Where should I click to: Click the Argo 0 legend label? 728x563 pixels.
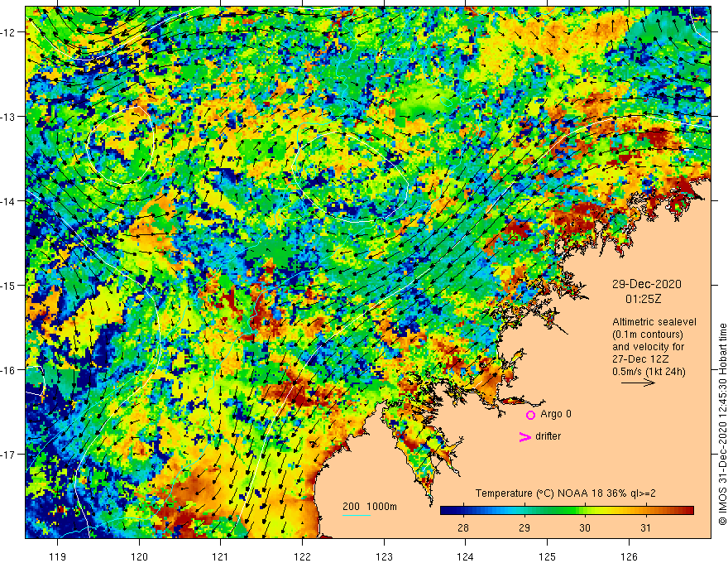click(556, 414)
